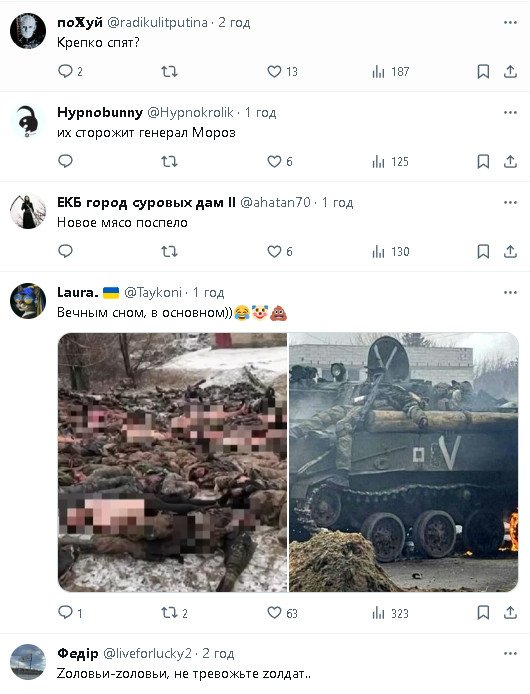Screen dimensions: 530x694
Task: Bookmark the Hypnobunny tweet
Action: point(483,162)
